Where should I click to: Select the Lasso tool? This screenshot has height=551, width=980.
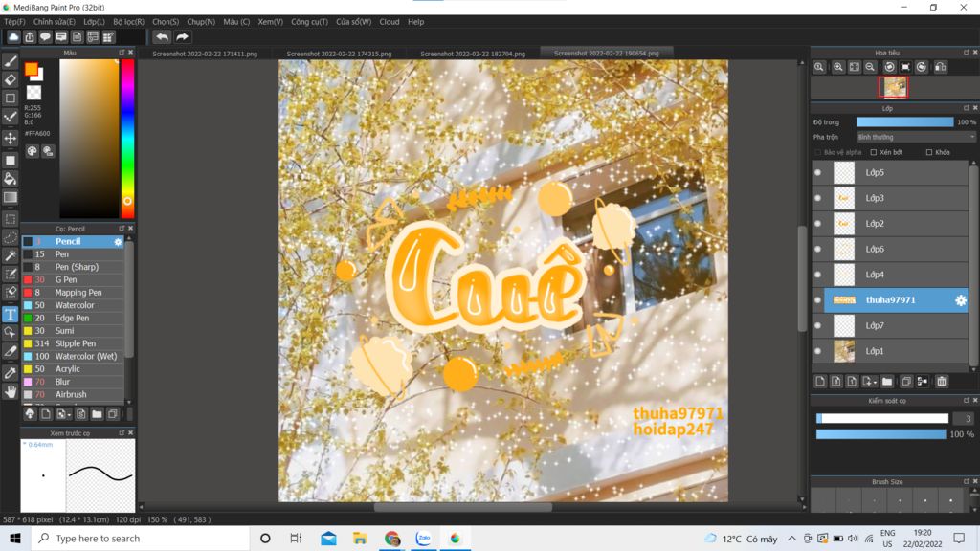point(11,237)
